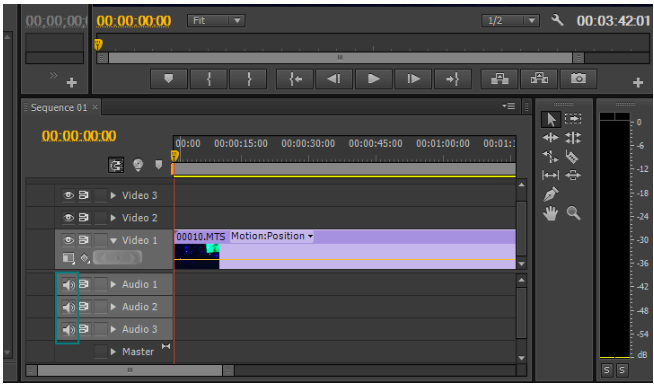Toggle Video 3 track eye visibility
This screenshot has width=654, height=384.
pos(68,195)
